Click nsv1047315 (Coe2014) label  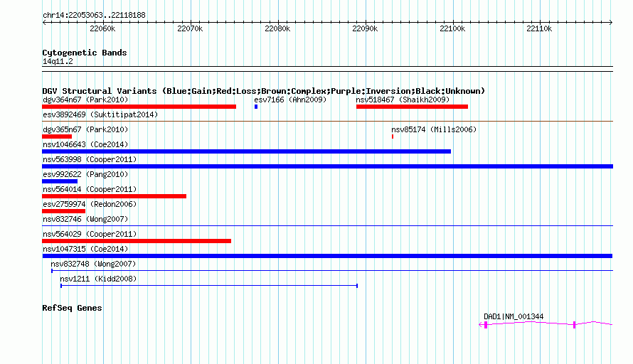click(85, 249)
